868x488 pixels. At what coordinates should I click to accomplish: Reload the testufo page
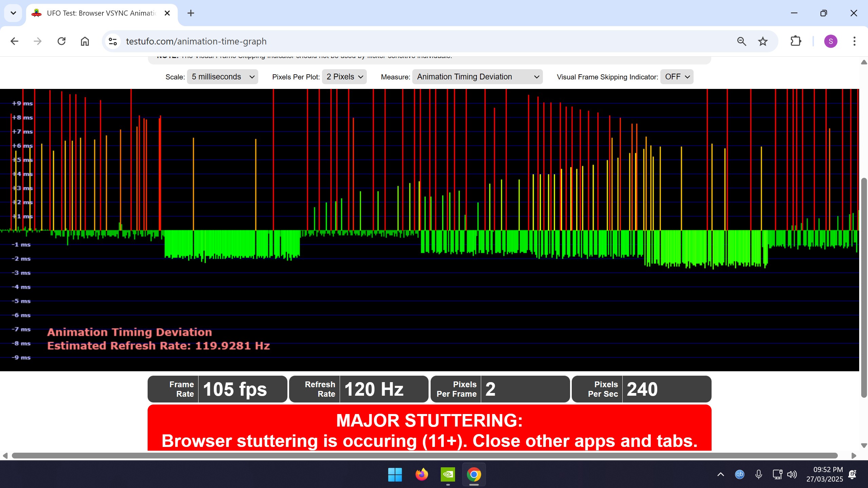point(61,41)
